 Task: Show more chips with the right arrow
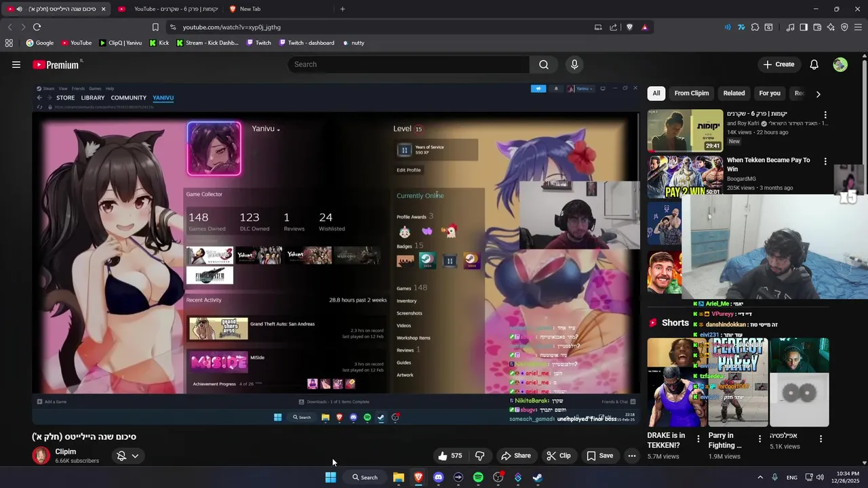[818, 94]
